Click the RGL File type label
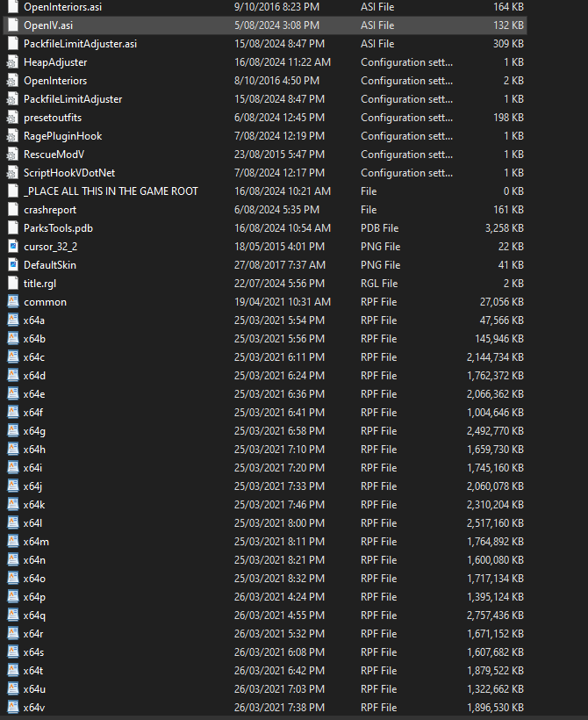The width and height of the screenshot is (588, 720). pyautogui.click(x=379, y=284)
